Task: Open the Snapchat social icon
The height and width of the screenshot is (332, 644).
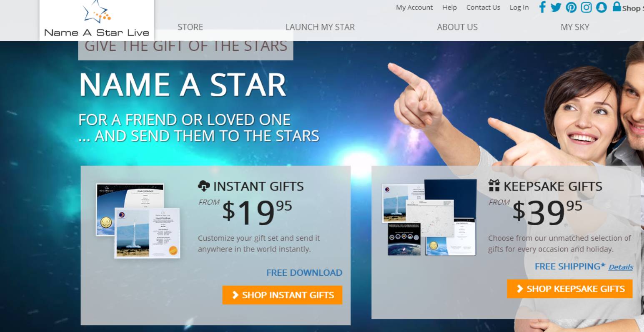Action: (601, 8)
